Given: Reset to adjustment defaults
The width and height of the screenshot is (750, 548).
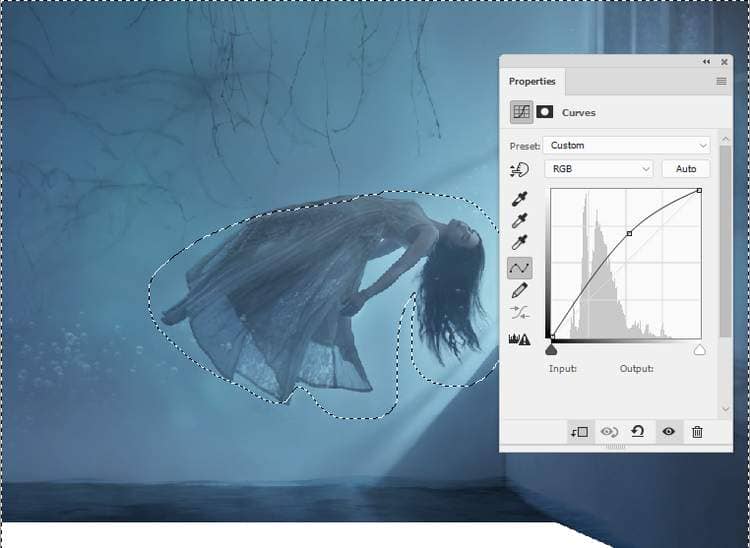Looking at the screenshot, I should click(x=638, y=432).
